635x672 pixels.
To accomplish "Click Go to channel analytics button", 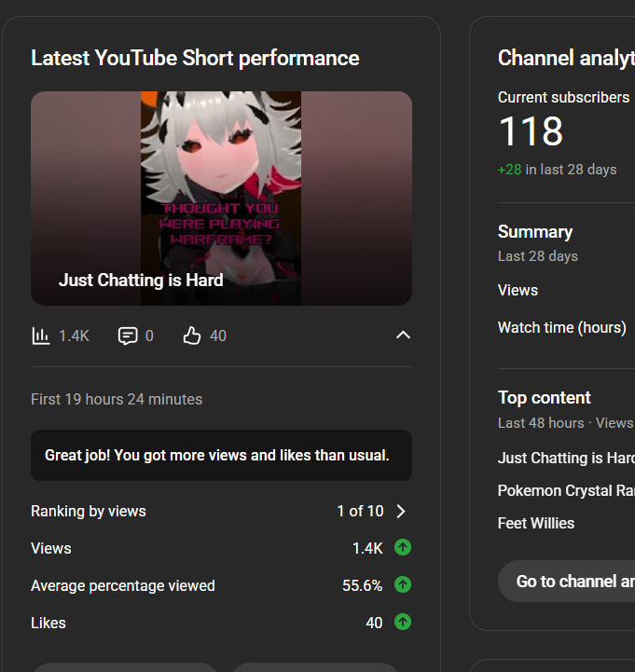I will 567,582.
